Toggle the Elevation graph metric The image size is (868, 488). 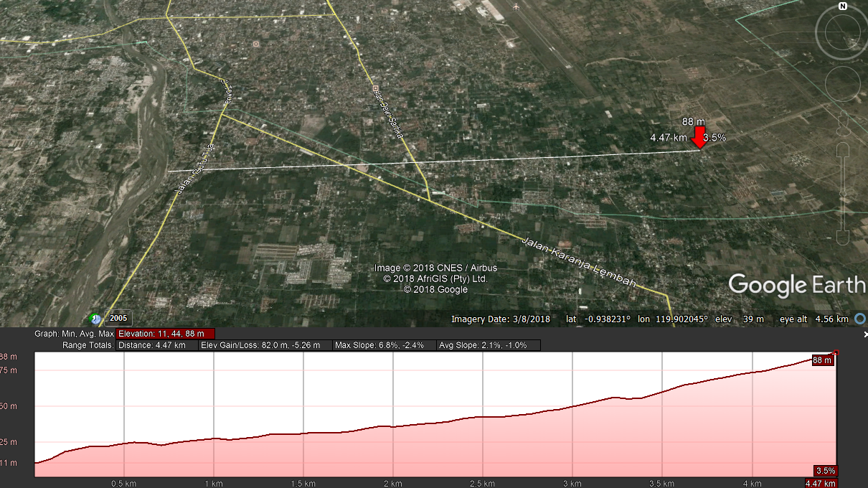(x=165, y=334)
